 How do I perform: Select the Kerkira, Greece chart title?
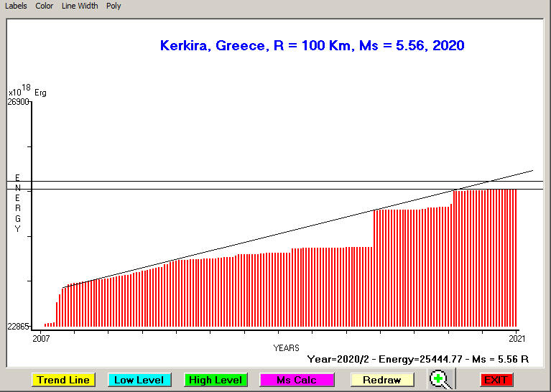click(x=312, y=45)
